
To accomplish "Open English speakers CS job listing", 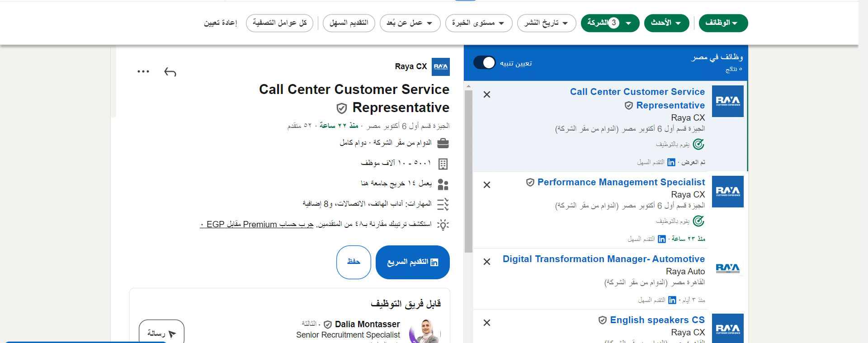I will [x=657, y=320].
